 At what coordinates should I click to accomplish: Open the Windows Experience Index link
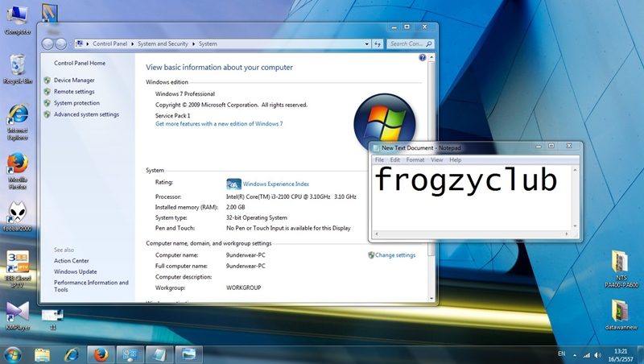(276, 184)
